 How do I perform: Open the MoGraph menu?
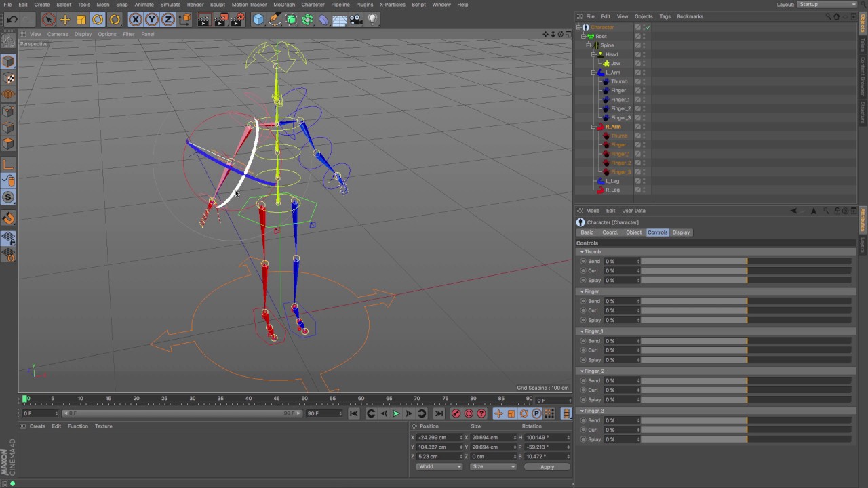coord(283,5)
